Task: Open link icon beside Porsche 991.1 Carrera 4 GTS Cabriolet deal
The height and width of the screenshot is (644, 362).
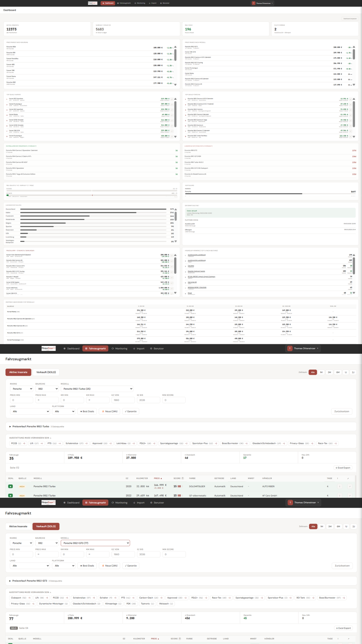Action: pyautogui.click(x=350, y=99)
